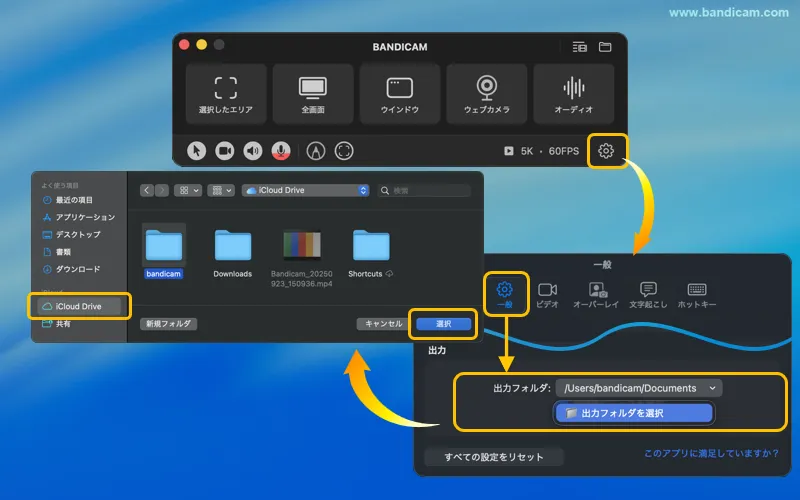Toggle the microphone recording button
This screenshot has height=500, width=800.
(x=281, y=151)
